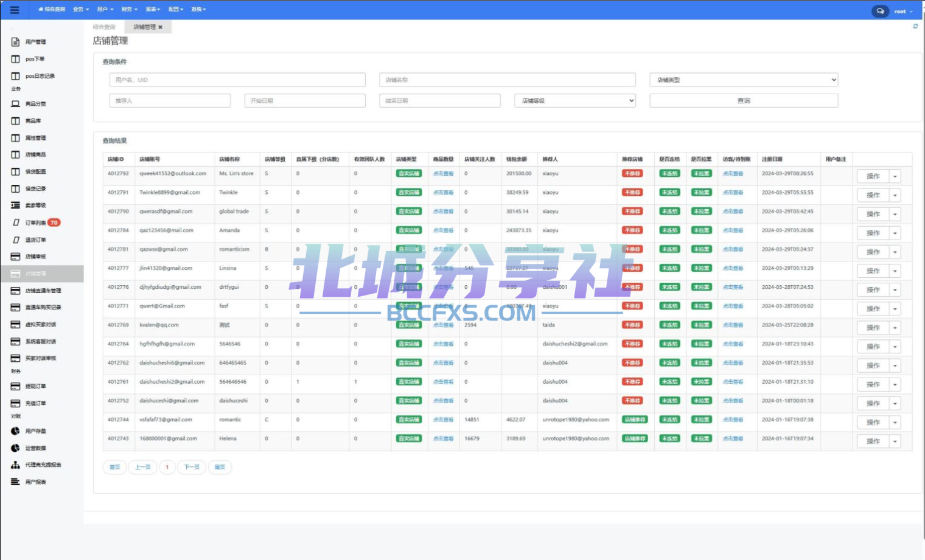This screenshot has width=925, height=560.
Task: Select 借贷配置 sidebar item
Action: [x=35, y=171]
